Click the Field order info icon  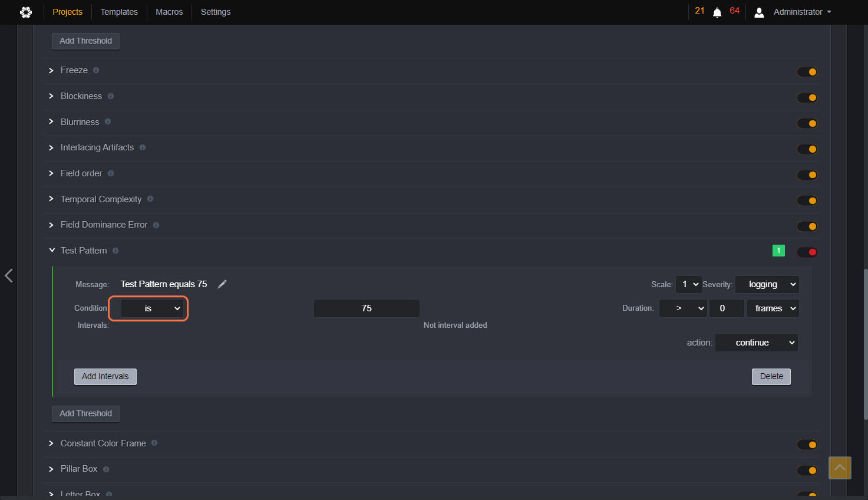pyautogui.click(x=111, y=173)
